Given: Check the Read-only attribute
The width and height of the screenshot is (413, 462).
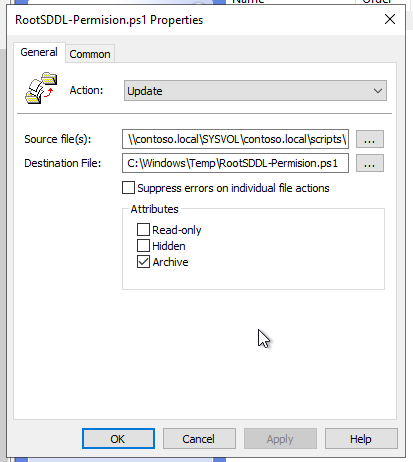Looking at the screenshot, I should tap(143, 229).
